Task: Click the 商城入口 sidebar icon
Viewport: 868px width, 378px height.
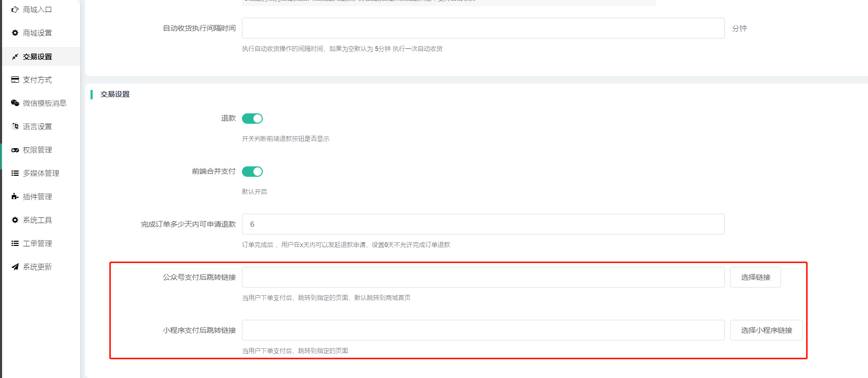Action: click(x=15, y=9)
